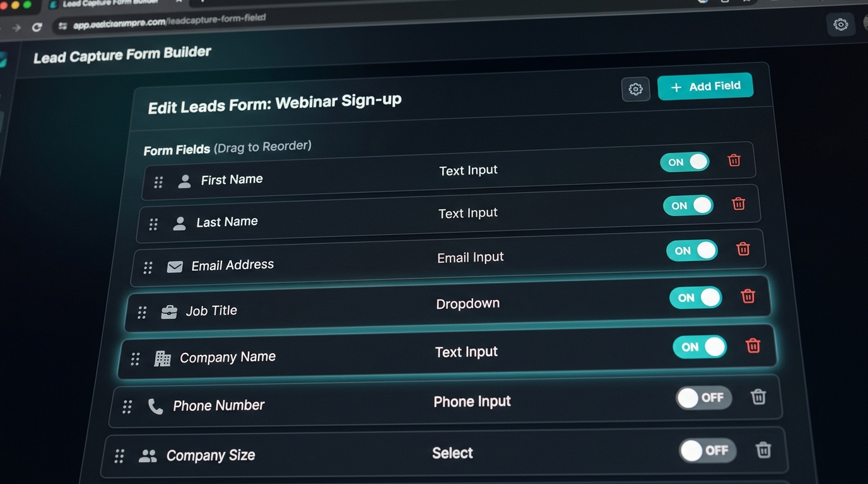Click the people icon beside Company Size
The width and height of the screenshot is (868, 484).
pyautogui.click(x=148, y=456)
